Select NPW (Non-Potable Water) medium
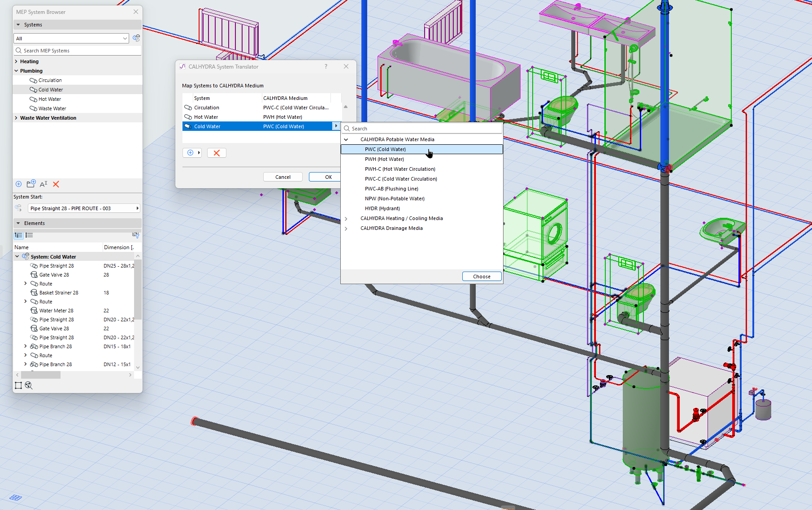The width and height of the screenshot is (812, 510). pos(395,199)
